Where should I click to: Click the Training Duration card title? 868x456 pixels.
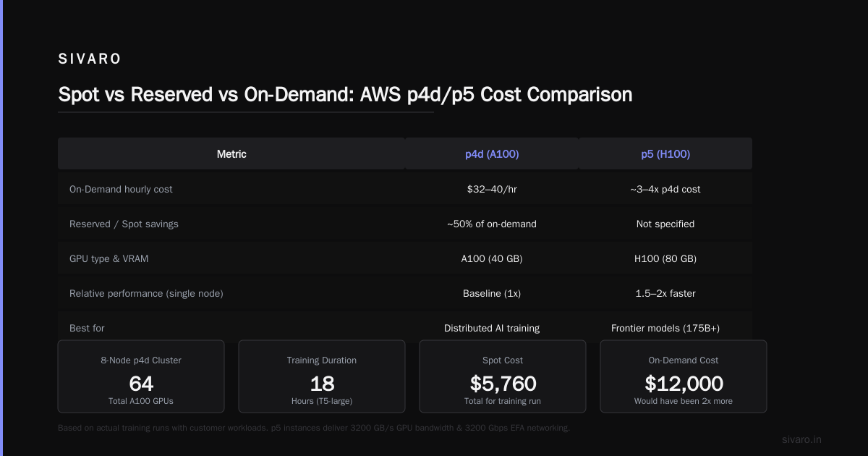click(x=322, y=360)
